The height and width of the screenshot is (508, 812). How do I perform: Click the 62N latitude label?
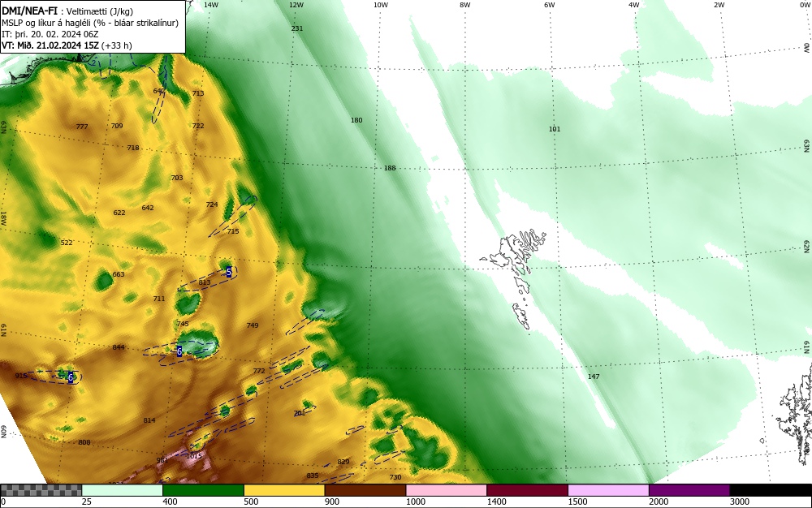(806, 246)
